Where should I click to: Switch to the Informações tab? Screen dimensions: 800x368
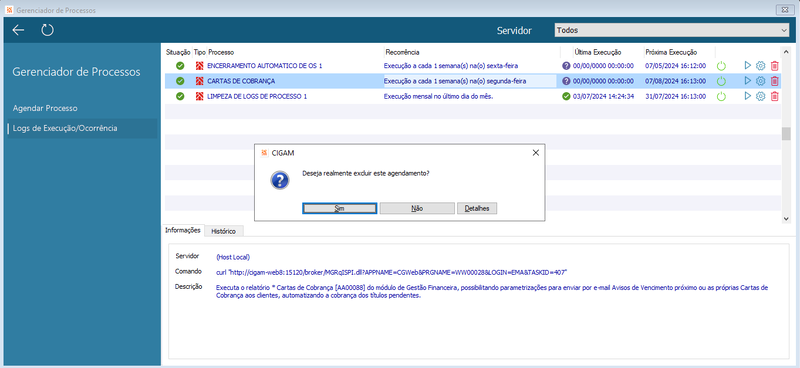click(x=183, y=231)
